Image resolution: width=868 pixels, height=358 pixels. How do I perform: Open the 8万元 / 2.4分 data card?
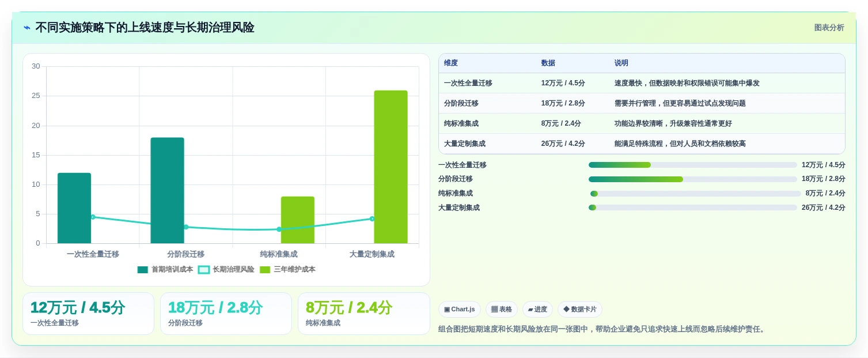[x=363, y=314]
